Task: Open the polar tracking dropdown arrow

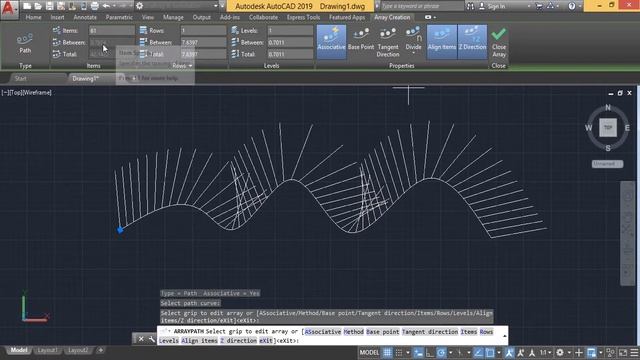Action: click(x=450, y=352)
